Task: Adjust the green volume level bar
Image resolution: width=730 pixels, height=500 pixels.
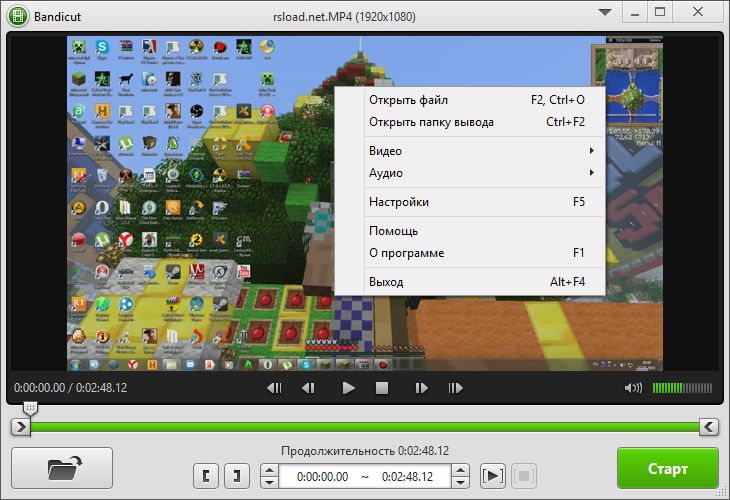Action: click(682, 388)
